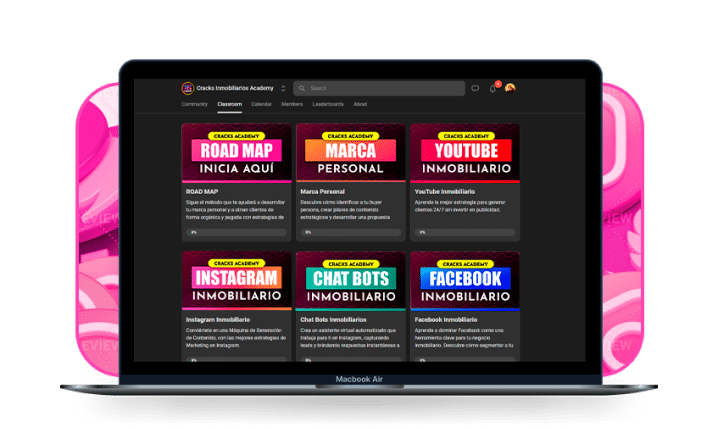This screenshot has height=429, width=718.
Task: Click the Search input field
Action: pos(379,88)
